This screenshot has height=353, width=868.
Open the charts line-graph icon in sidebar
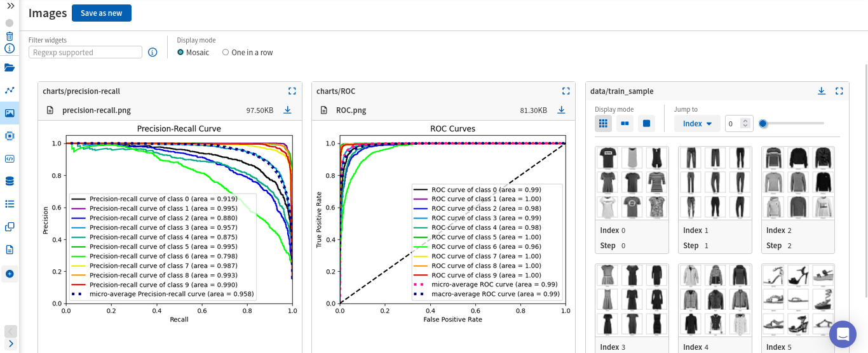pos(10,90)
